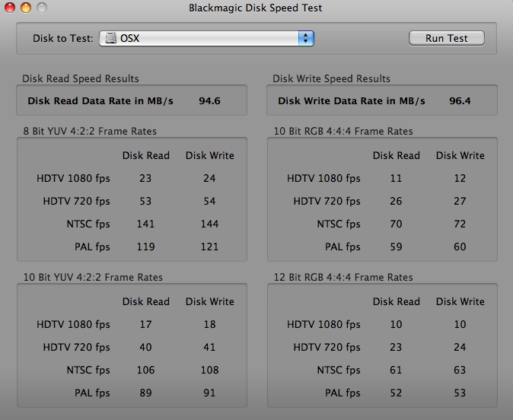513x420 pixels.
Task: Click 8 Bit YUV HDTV 720 write value 54
Action: coord(209,201)
